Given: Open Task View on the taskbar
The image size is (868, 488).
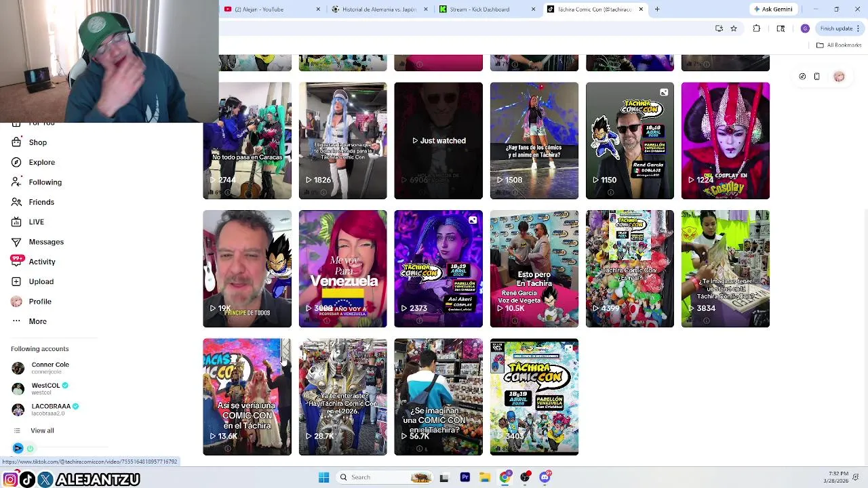Looking at the screenshot, I should 444,477.
